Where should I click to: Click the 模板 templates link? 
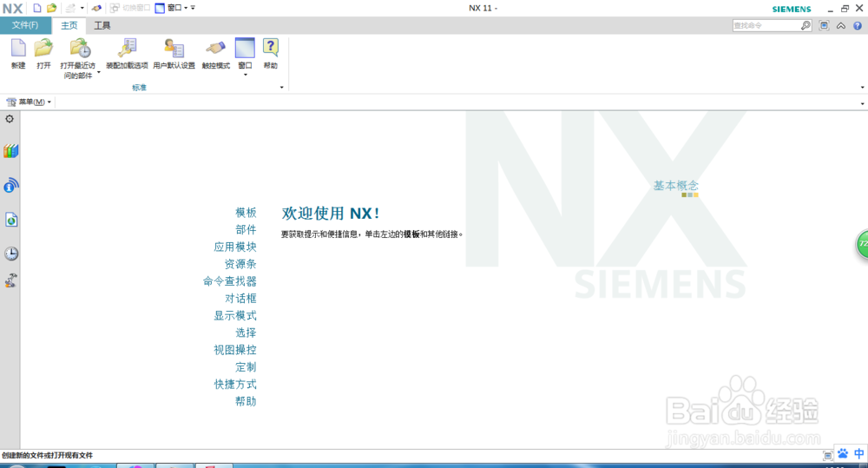click(246, 213)
